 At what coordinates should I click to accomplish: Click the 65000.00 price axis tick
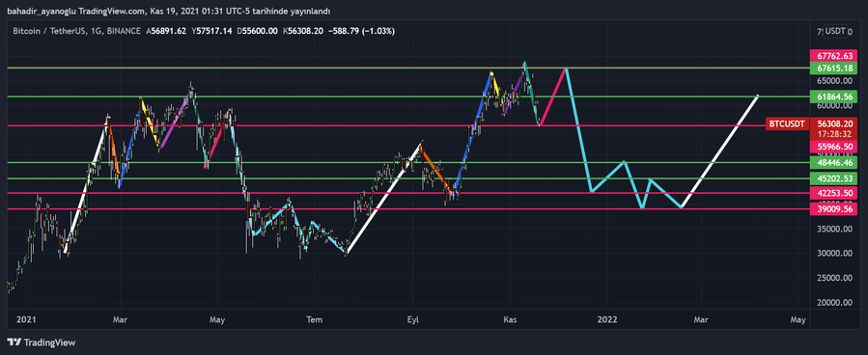coord(836,80)
